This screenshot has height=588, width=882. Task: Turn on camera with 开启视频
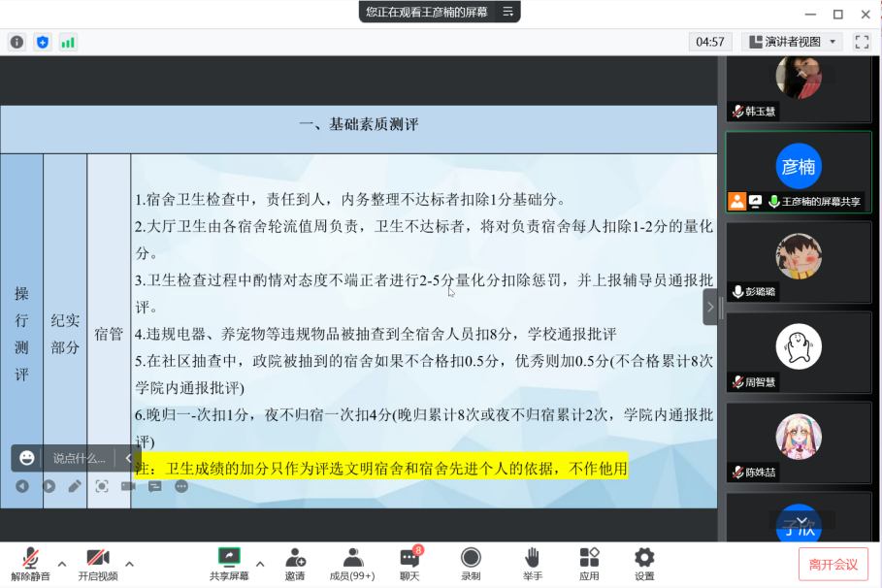tap(98, 563)
